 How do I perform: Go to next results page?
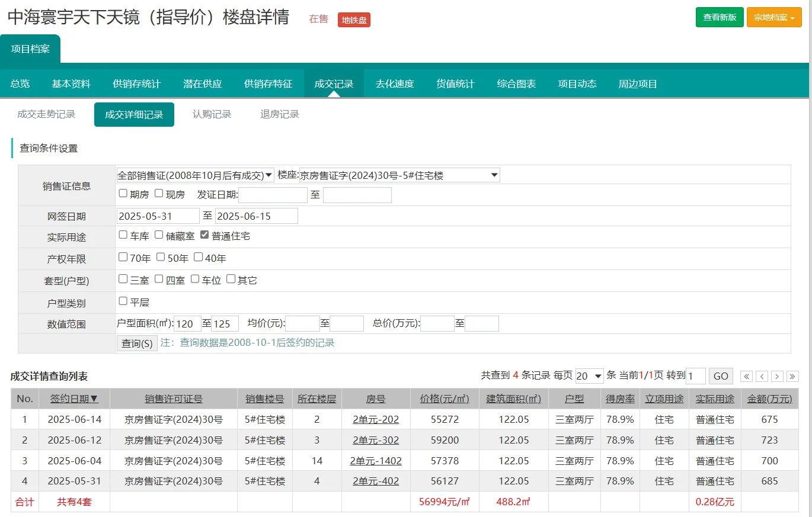click(x=777, y=376)
